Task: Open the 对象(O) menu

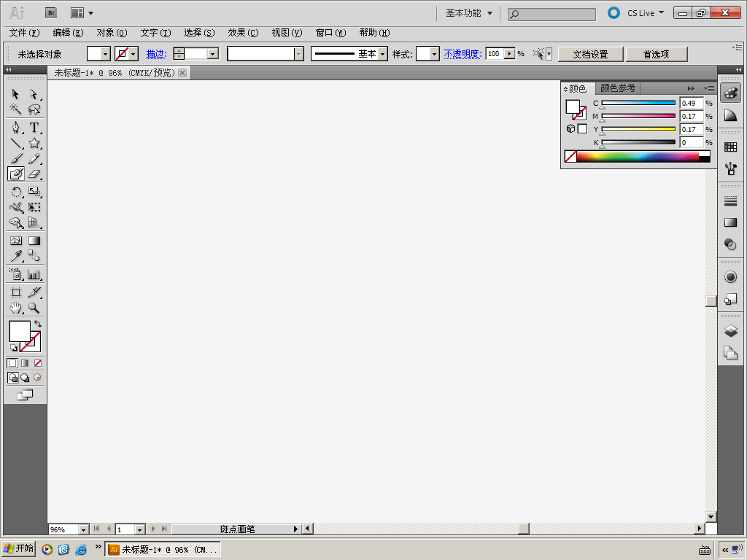Action: click(112, 33)
